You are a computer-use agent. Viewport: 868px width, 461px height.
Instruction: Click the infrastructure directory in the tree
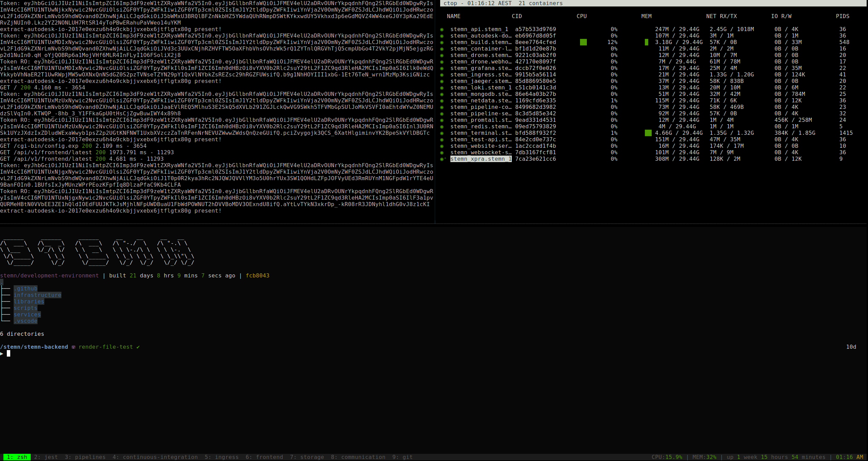(x=38, y=295)
